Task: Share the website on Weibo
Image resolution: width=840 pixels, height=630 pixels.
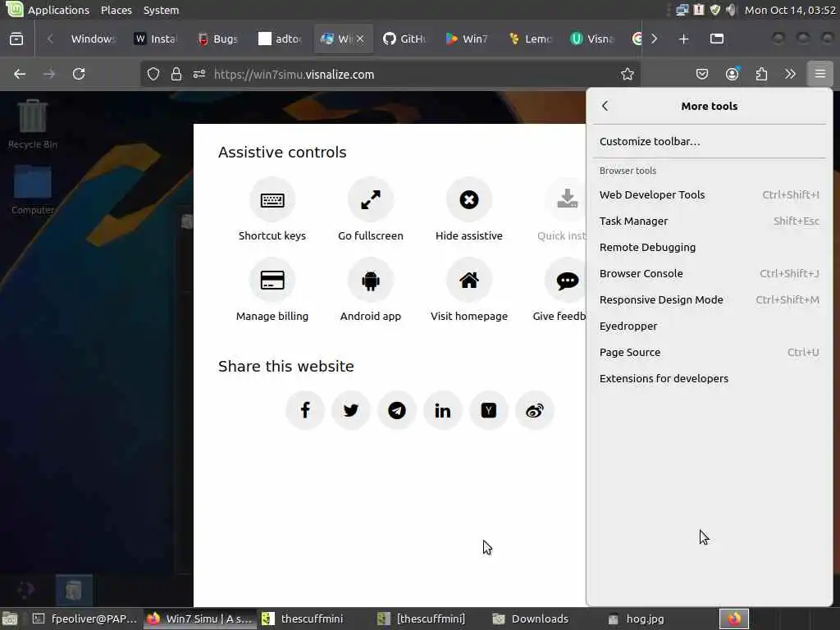Action: pyautogui.click(x=535, y=410)
